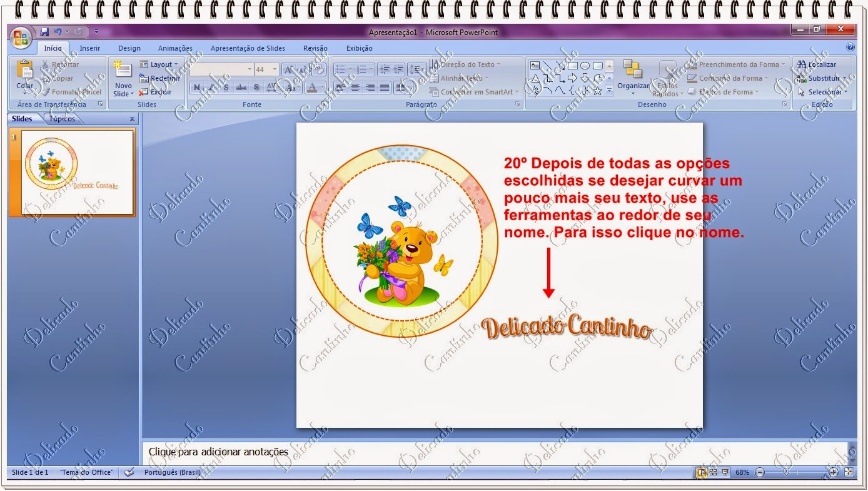The image size is (868, 491).
Task: Switch to the Tópicos outline tab
Action: tap(62, 119)
